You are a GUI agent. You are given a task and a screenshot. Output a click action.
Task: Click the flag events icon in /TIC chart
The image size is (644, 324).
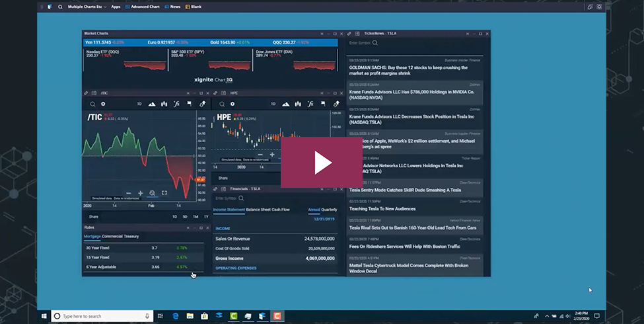(x=190, y=104)
